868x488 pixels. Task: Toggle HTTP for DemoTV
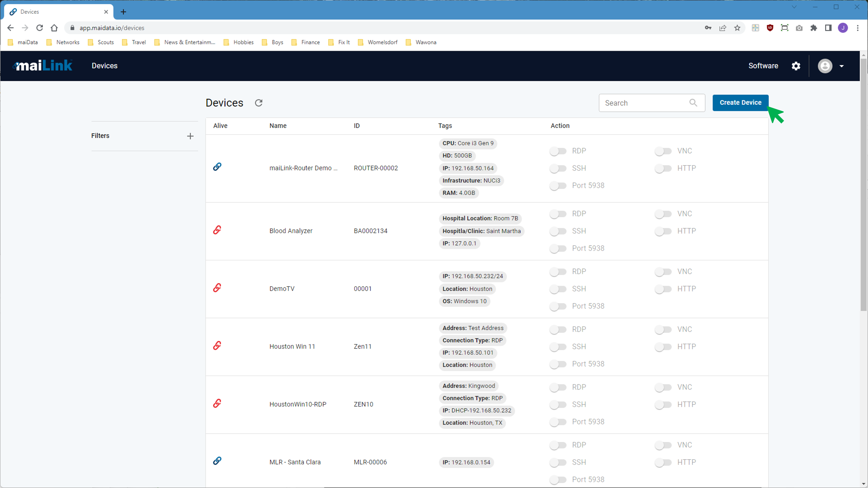[664, 289]
